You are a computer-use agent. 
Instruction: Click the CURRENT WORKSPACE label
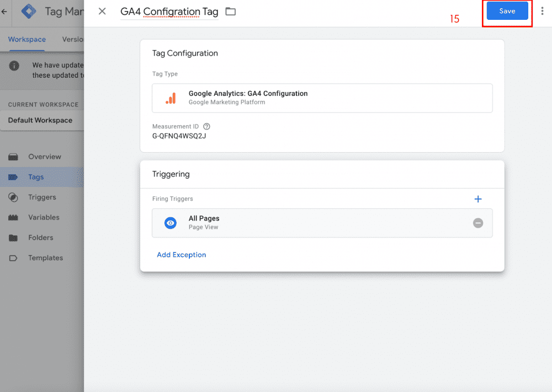tap(43, 105)
